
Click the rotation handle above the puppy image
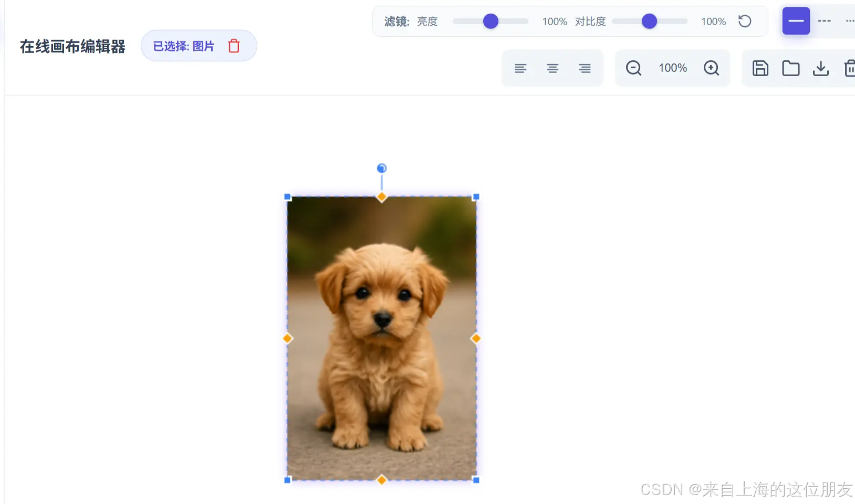pyautogui.click(x=381, y=169)
